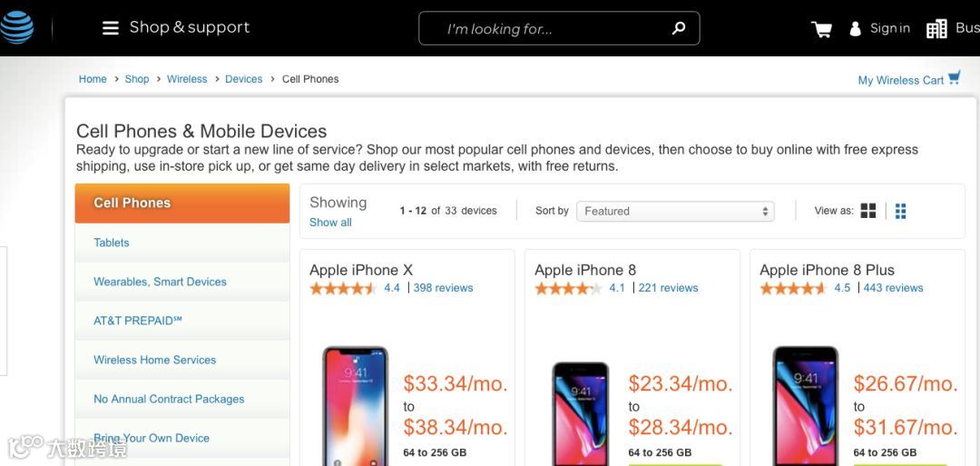Screen dimensions: 980x466
Task: Open Wearables, Smart Devices category
Action: (160, 282)
